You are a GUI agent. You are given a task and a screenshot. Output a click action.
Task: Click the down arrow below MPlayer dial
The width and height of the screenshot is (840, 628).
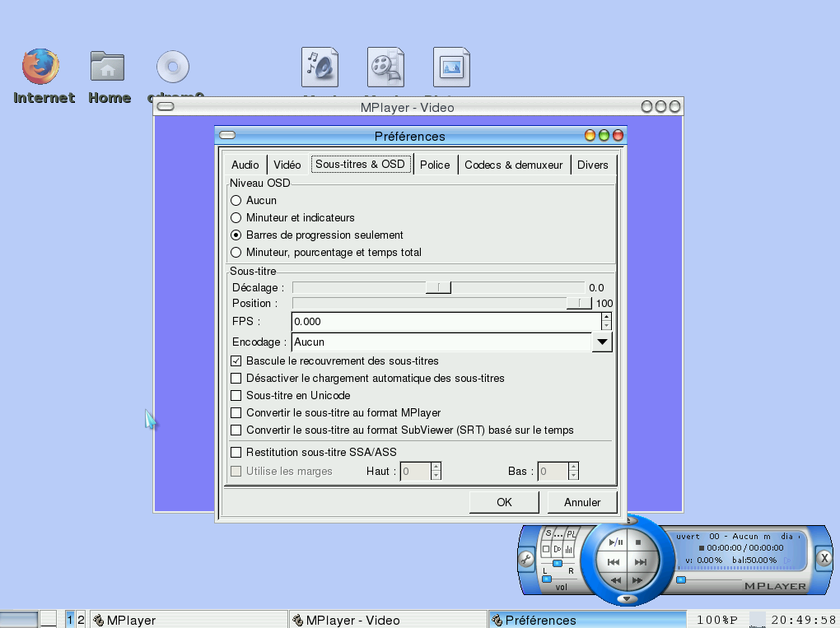tap(627, 598)
